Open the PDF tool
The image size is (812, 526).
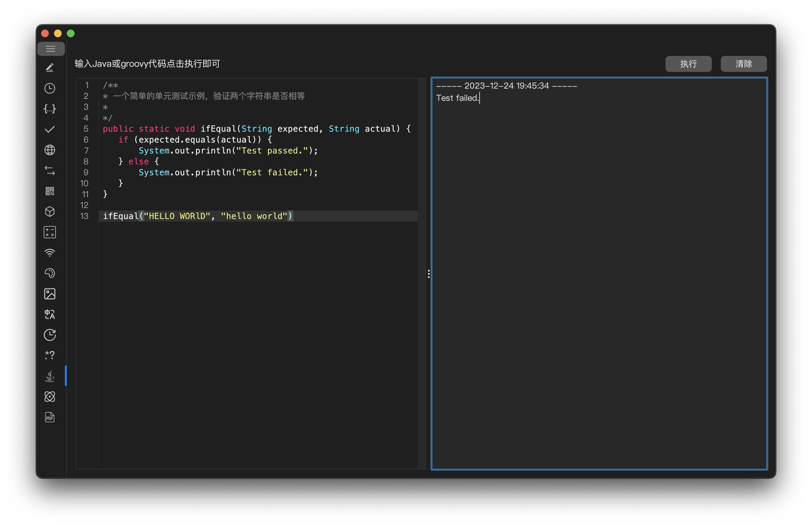(50, 417)
